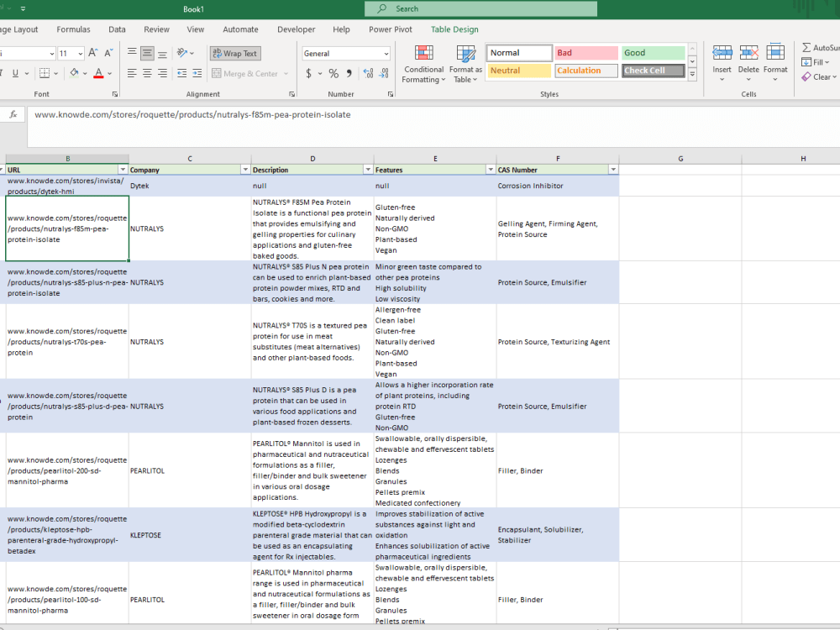The width and height of the screenshot is (840, 630).
Task: Open the View tab
Action: (x=195, y=29)
